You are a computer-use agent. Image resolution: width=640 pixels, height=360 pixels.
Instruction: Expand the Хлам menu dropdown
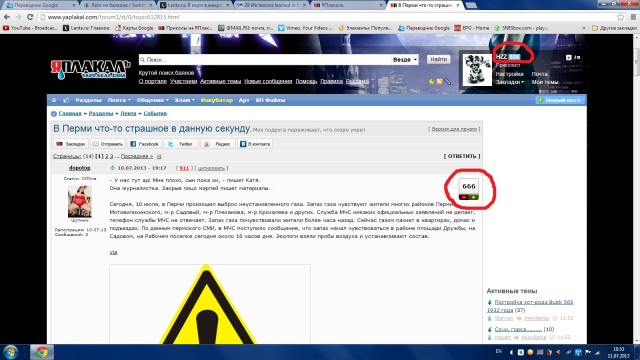point(184,100)
